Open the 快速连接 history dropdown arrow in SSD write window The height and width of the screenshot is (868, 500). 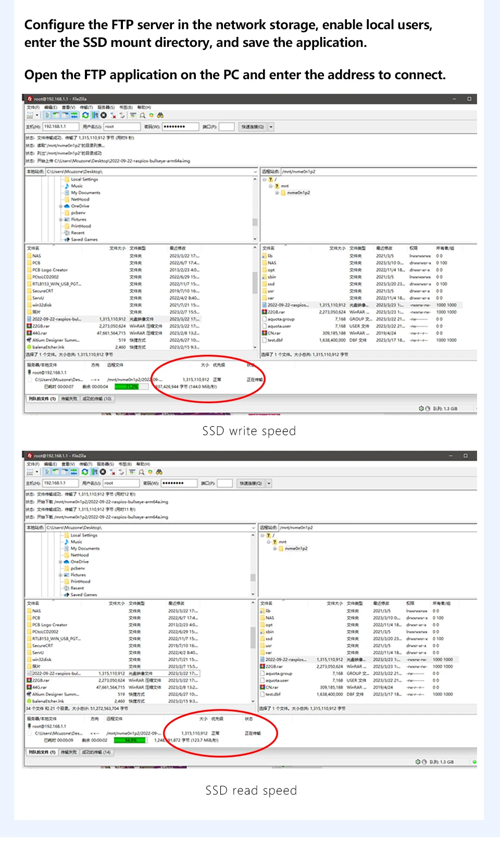[271, 127]
